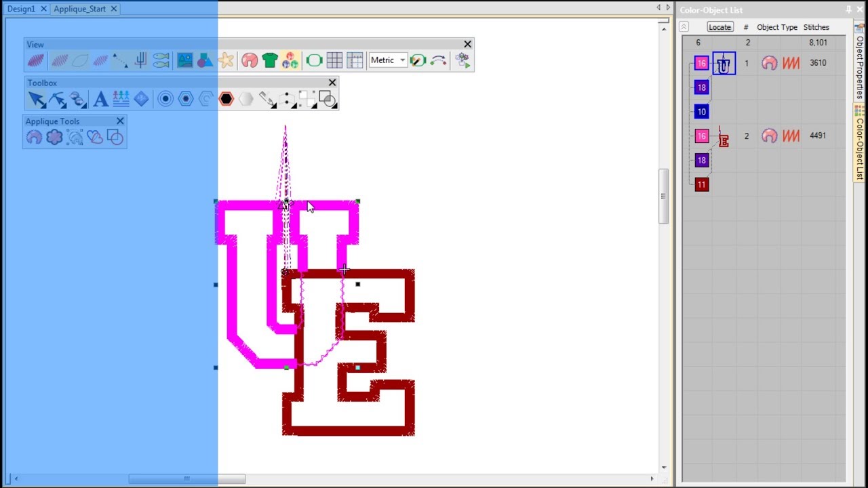This screenshot has height=488, width=868.
Task: Click the concentric hexagon tool in Toolbox
Action: pos(186,100)
